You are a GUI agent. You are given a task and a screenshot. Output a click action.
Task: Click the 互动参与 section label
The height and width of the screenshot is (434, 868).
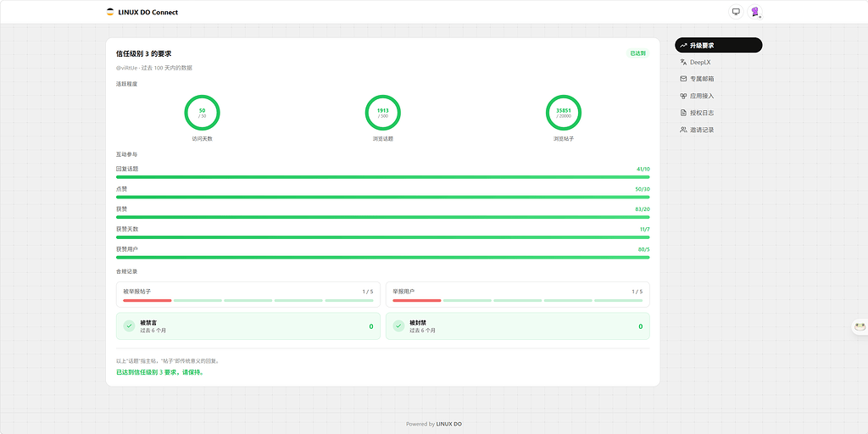[x=127, y=154]
